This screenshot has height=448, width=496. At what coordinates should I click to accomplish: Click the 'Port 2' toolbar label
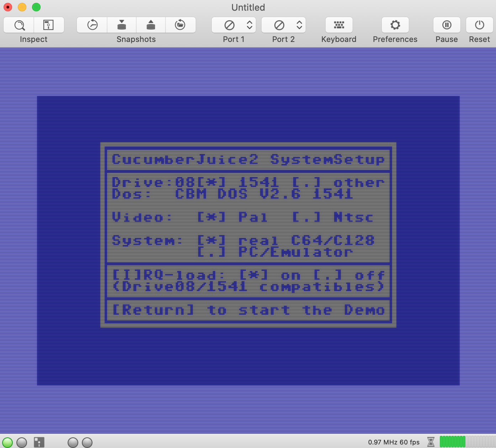(284, 39)
